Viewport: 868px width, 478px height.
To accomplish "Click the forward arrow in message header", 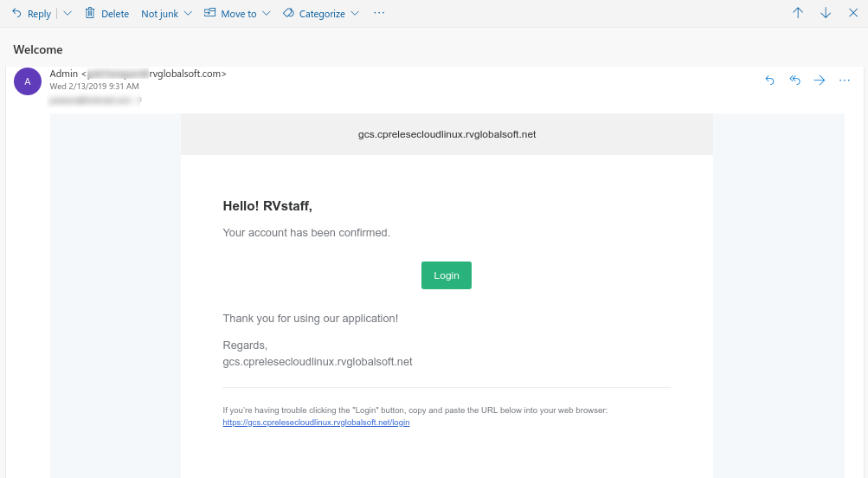I will (820, 81).
